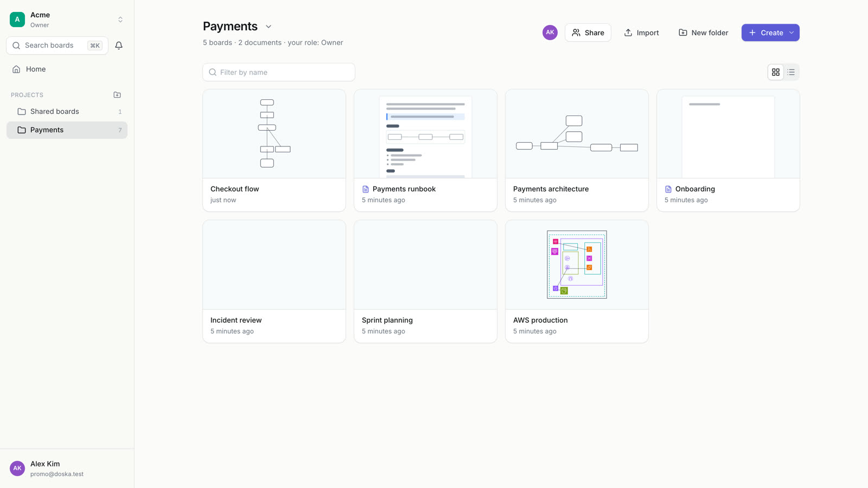Click the Checkout flow title text

pyautogui.click(x=235, y=189)
